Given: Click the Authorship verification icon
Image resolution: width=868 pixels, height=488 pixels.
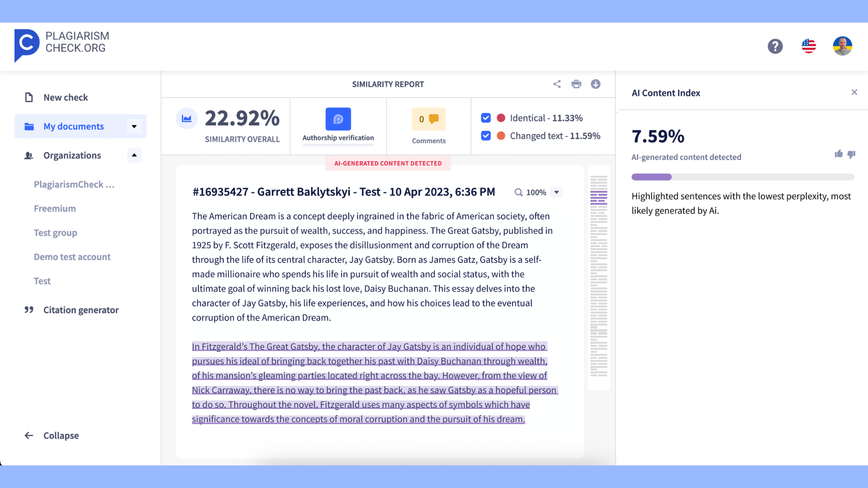Looking at the screenshot, I should pyautogui.click(x=339, y=119).
